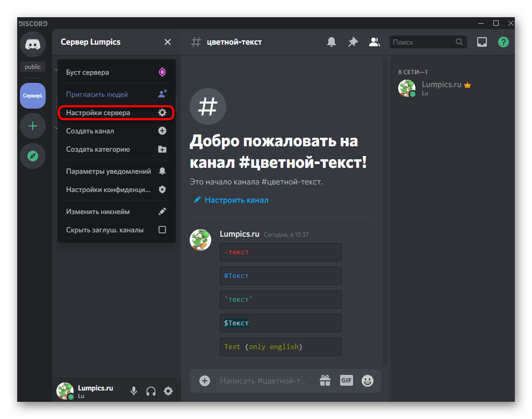Add a server with plus icon

33,126
